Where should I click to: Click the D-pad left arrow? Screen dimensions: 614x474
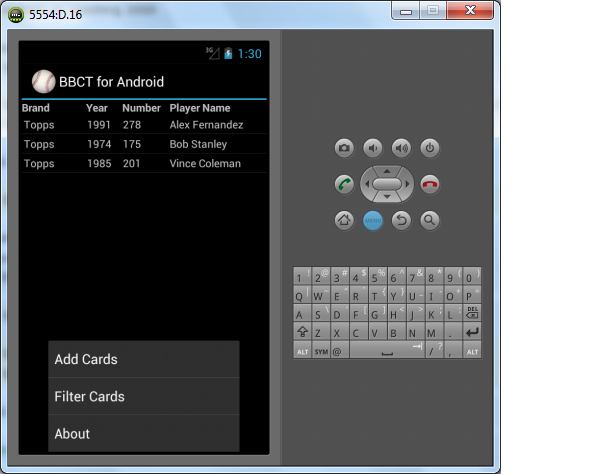click(x=367, y=184)
